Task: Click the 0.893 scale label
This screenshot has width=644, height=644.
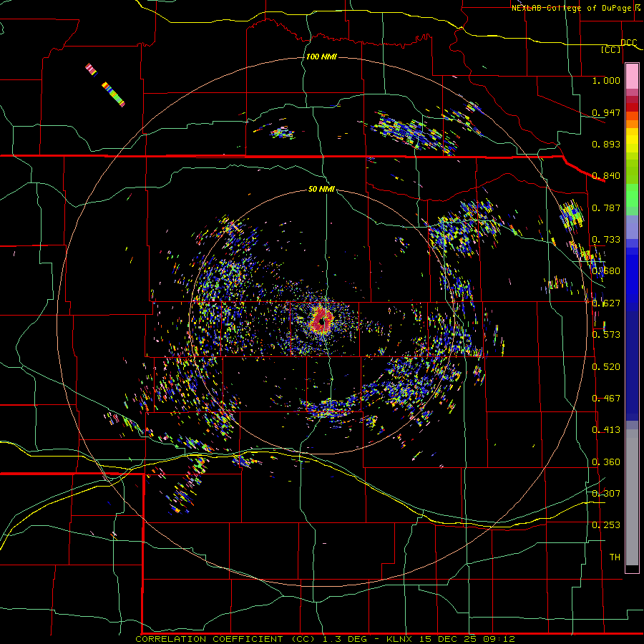Action: click(606, 144)
